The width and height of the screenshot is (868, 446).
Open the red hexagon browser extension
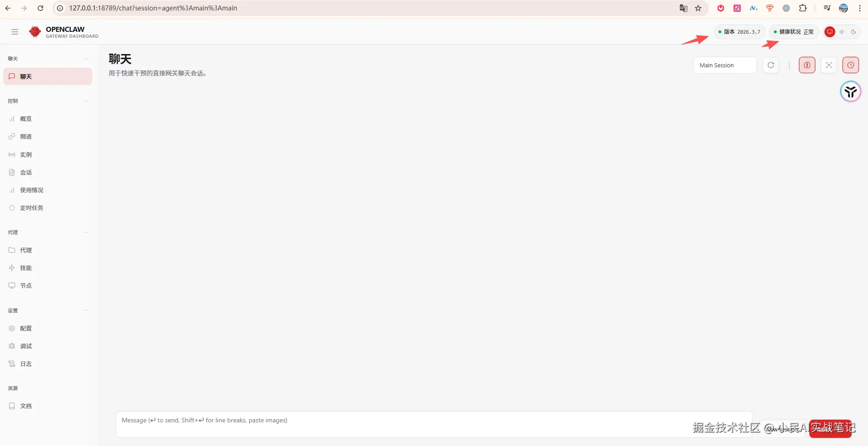coord(721,8)
